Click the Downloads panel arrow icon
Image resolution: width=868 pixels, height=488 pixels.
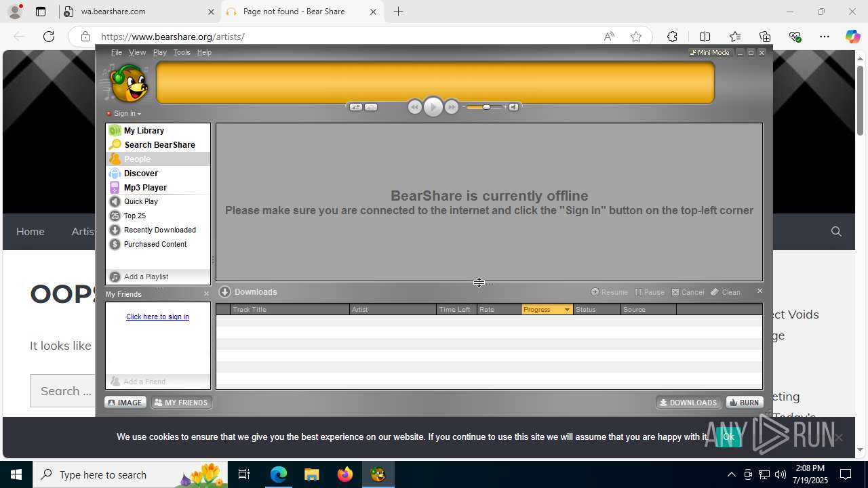[225, 292]
